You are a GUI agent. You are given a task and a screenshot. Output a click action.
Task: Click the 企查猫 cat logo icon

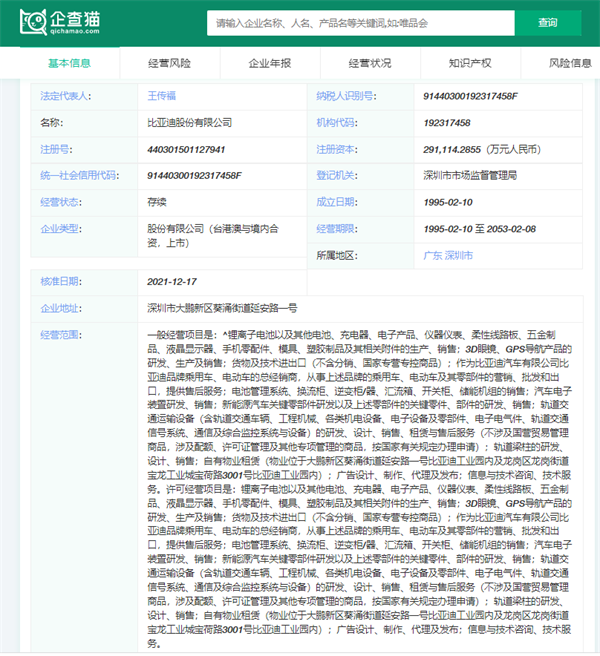click(33, 21)
